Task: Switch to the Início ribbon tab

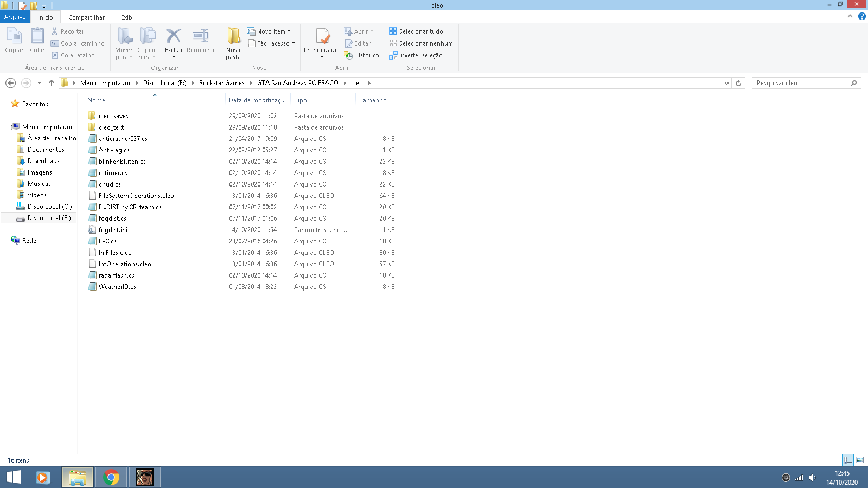Action: click(46, 17)
